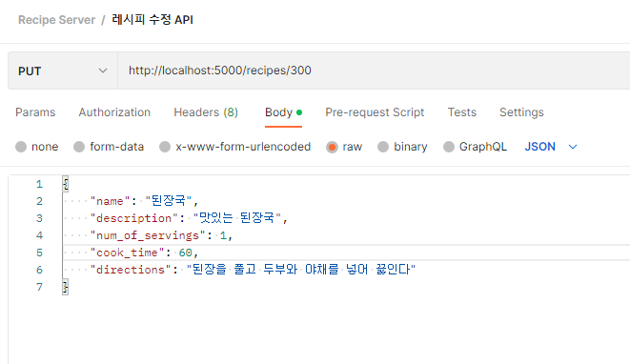Click the num_of_servings value 1

223,235
